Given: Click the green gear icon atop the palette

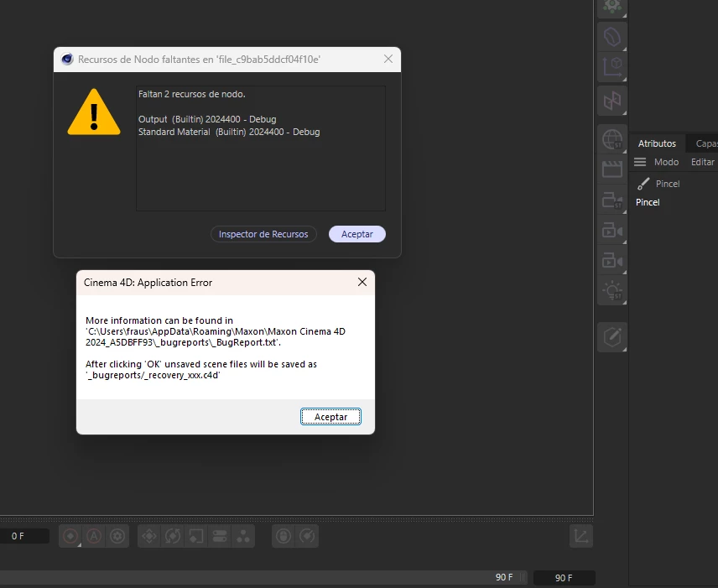Looking at the screenshot, I should pos(612,7).
